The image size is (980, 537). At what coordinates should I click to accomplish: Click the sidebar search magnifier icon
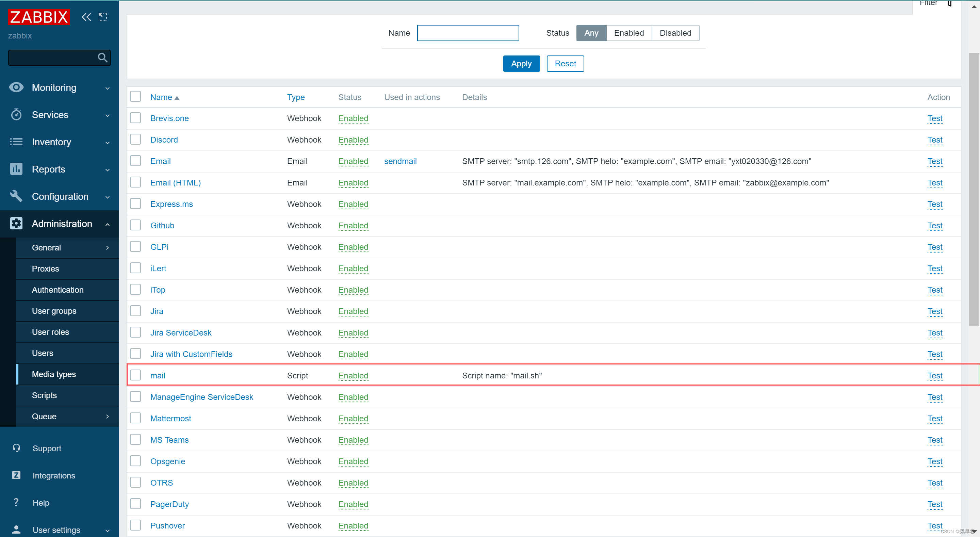102,58
